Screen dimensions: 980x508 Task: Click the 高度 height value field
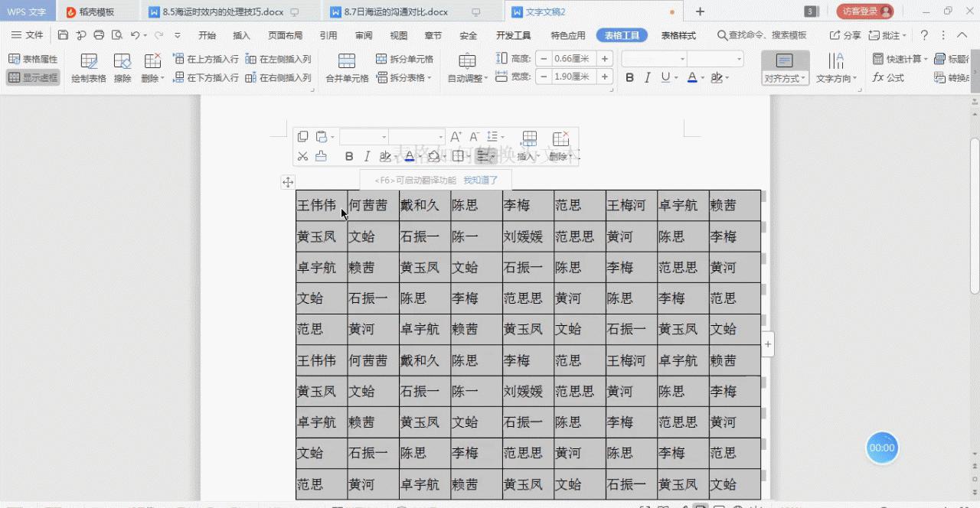click(573, 59)
